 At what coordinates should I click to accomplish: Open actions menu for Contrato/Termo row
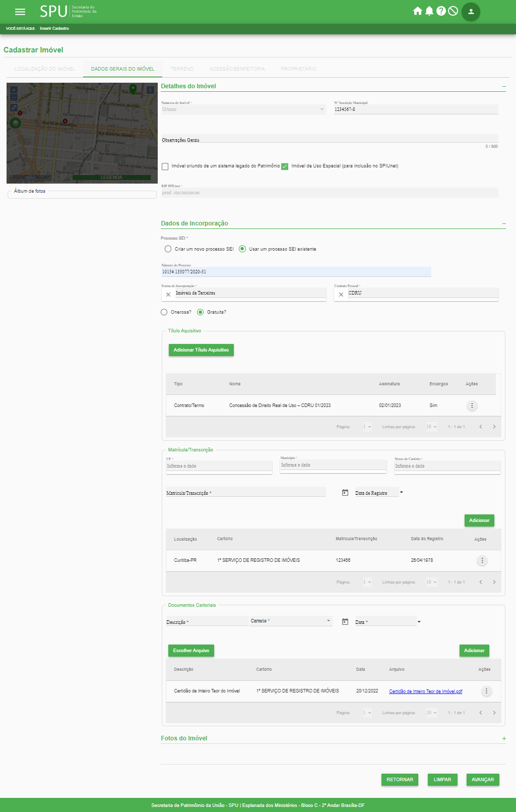click(472, 405)
